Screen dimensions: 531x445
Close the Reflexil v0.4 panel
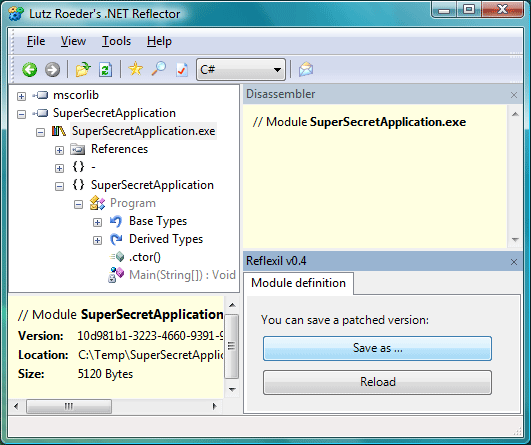coord(514,262)
